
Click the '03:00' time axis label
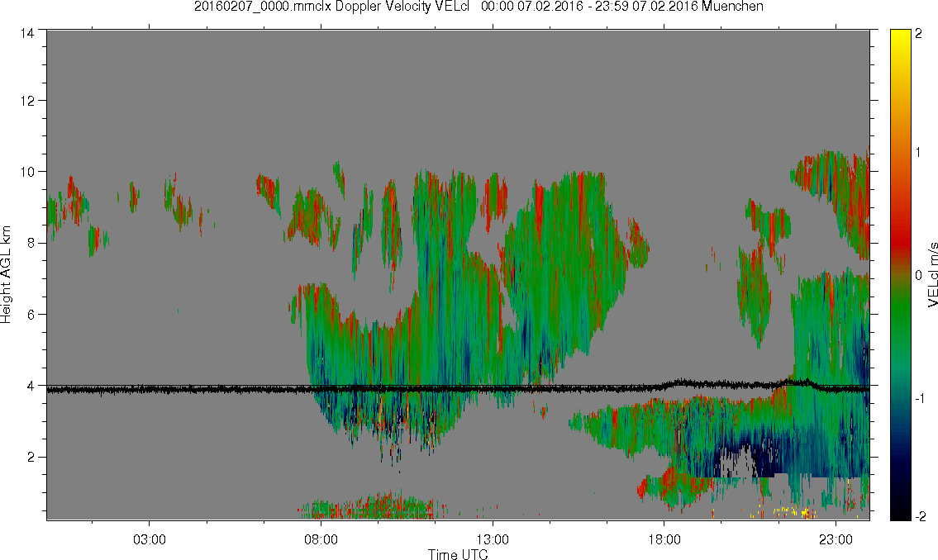click(x=149, y=539)
